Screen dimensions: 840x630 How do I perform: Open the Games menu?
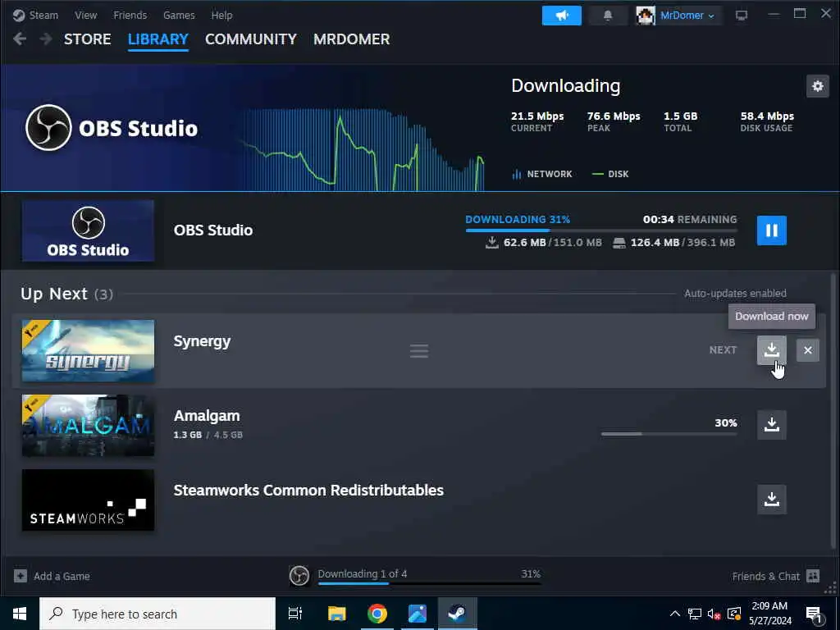click(x=179, y=15)
